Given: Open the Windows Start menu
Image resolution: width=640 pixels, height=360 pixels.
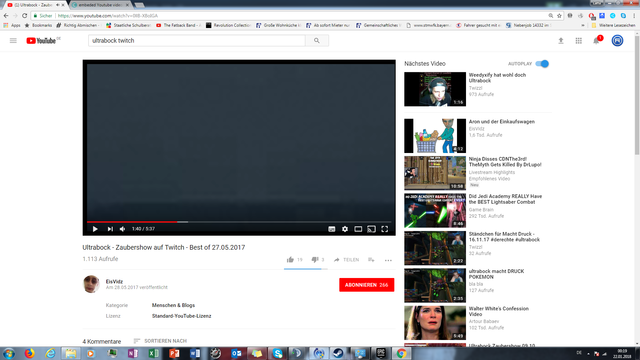Looking at the screenshot, I should (x=9, y=353).
